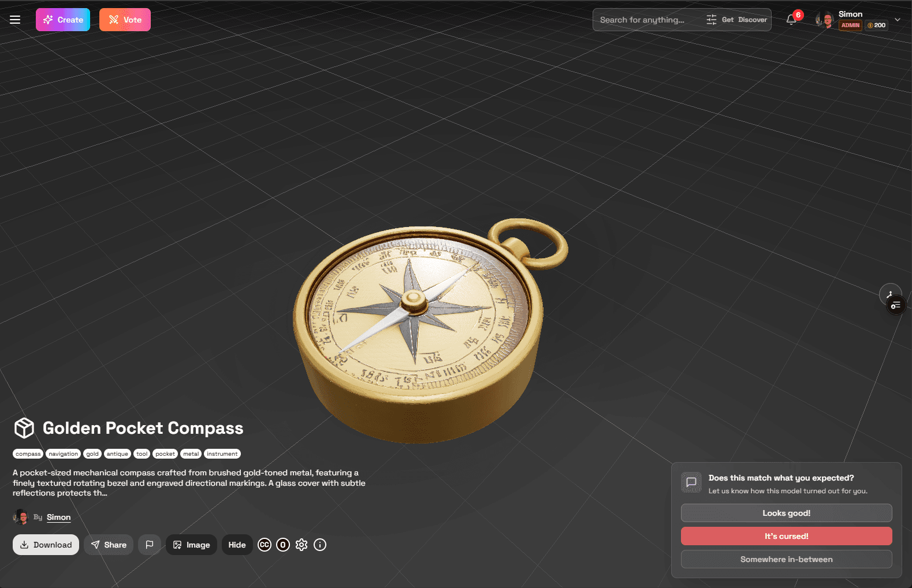Open the notifications bell

coord(791,20)
